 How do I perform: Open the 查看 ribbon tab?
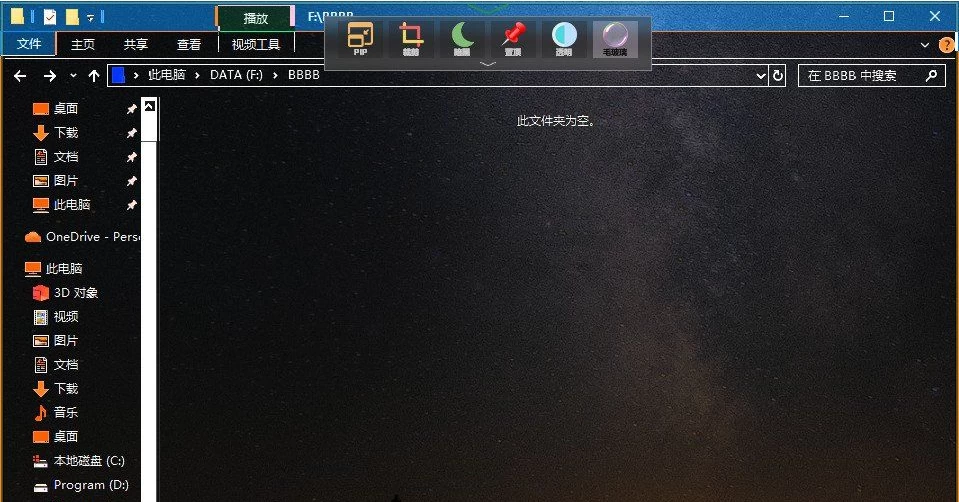(x=189, y=44)
